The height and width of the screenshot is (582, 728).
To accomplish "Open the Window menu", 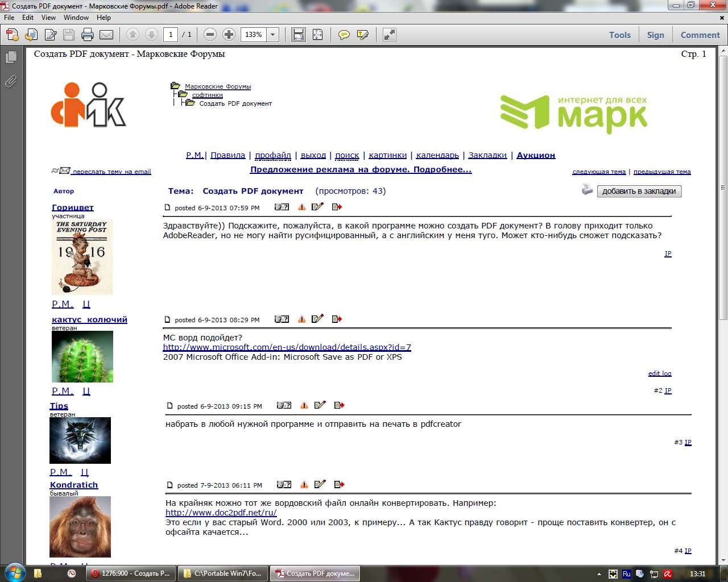I will (x=76, y=18).
